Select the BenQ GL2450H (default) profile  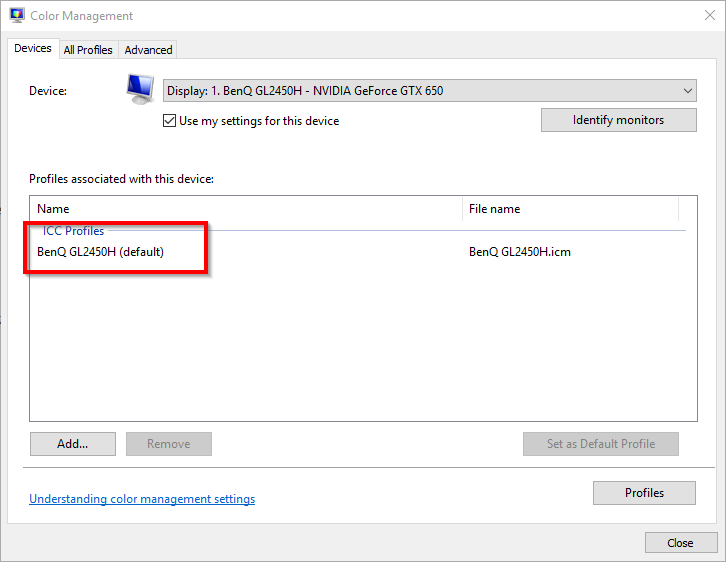tap(100, 252)
